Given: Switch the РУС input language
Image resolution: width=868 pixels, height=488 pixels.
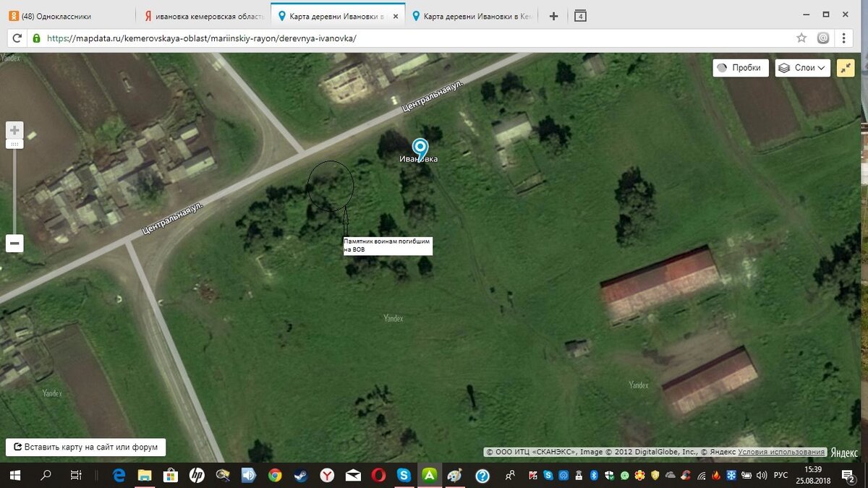Looking at the screenshot, I should pyautogui.click(x=780, y=475).
